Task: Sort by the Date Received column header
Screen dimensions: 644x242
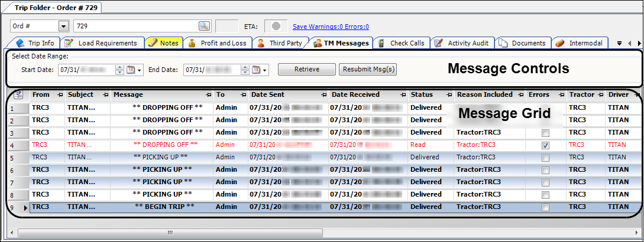Action: pyautogui.click(x=368, y=95)
